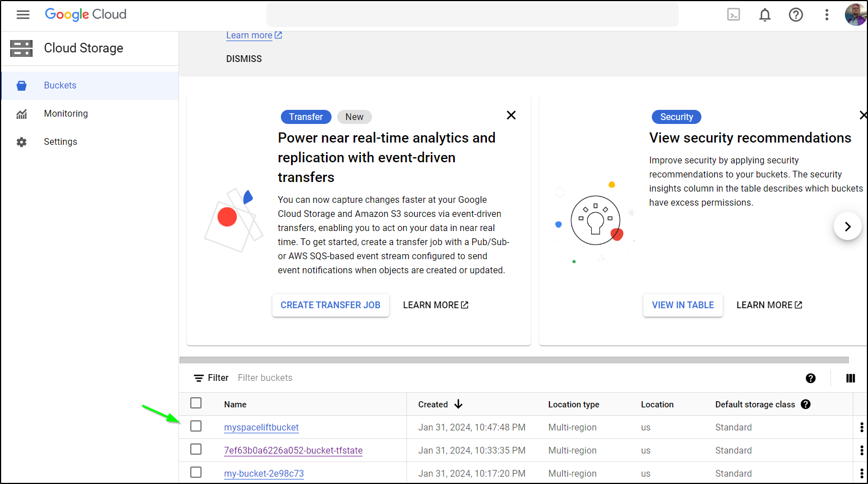Screen dimensions: 868x484
Task: Open the help question mark menu
Action: coord(796,15)
